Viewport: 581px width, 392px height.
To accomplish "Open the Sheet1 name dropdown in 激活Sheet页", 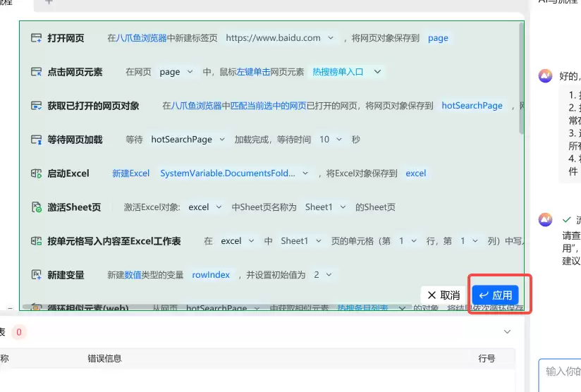I will [x=343, y=207].
